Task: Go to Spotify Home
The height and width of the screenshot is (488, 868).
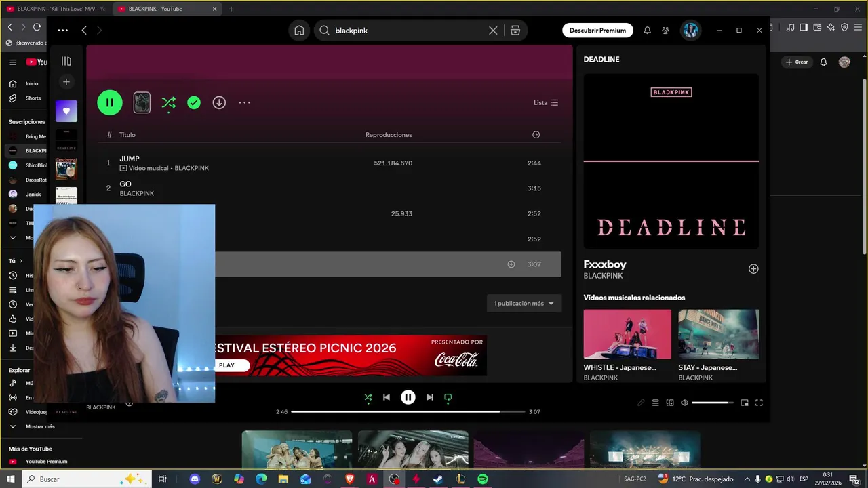Action: click(299, 30)
